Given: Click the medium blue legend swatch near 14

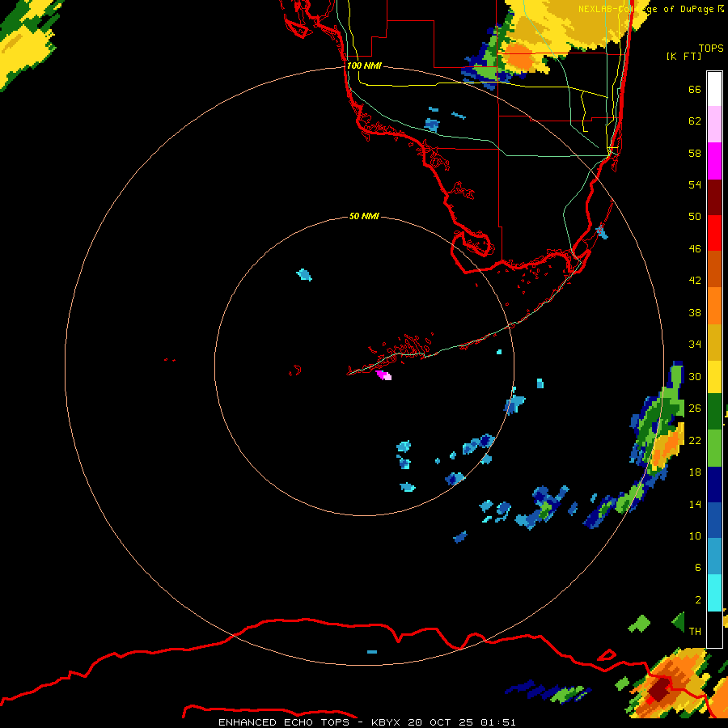Looking at the screenshot, I should (x=714, y=520).
